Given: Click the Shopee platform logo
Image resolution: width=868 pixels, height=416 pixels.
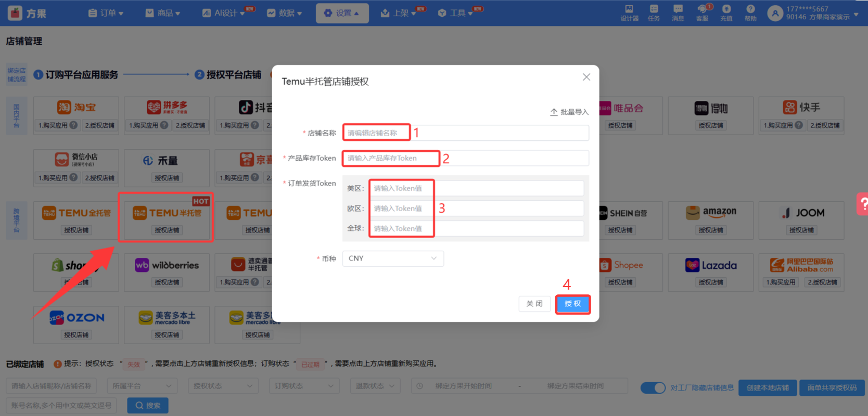Looking at the screenshot, I should pyautogui.click(x=621, y=265).
